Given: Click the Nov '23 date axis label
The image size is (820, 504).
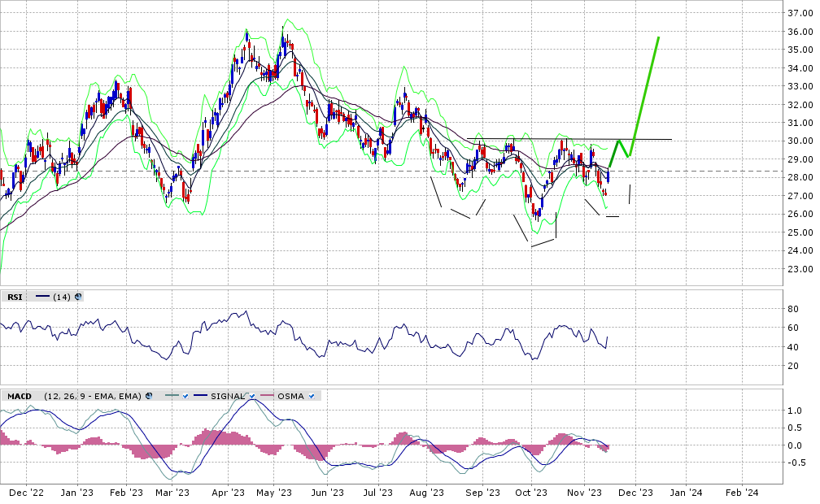Looking at the screenshot, I should coord(584,493).
